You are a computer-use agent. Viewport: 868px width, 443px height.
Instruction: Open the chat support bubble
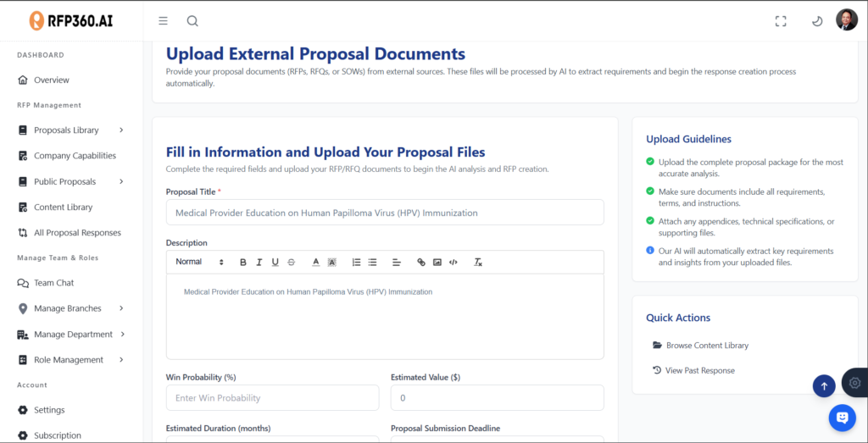click(842, 417)
